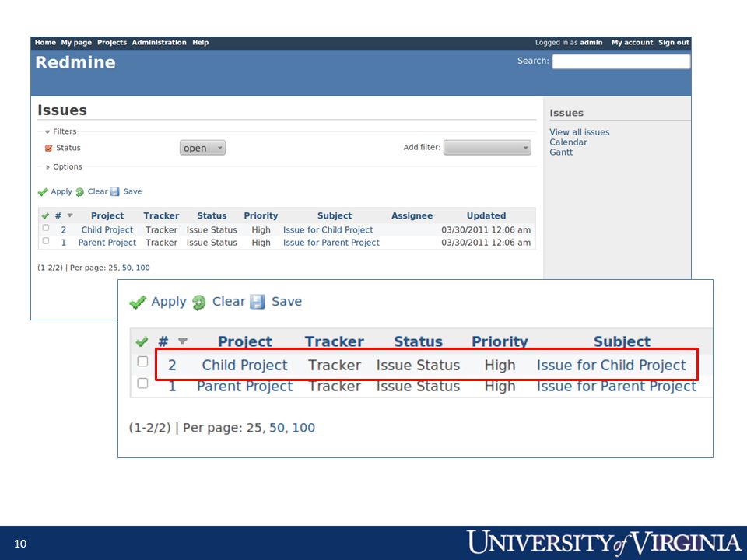Open the Gantt sidebar link

pos(561,152)
